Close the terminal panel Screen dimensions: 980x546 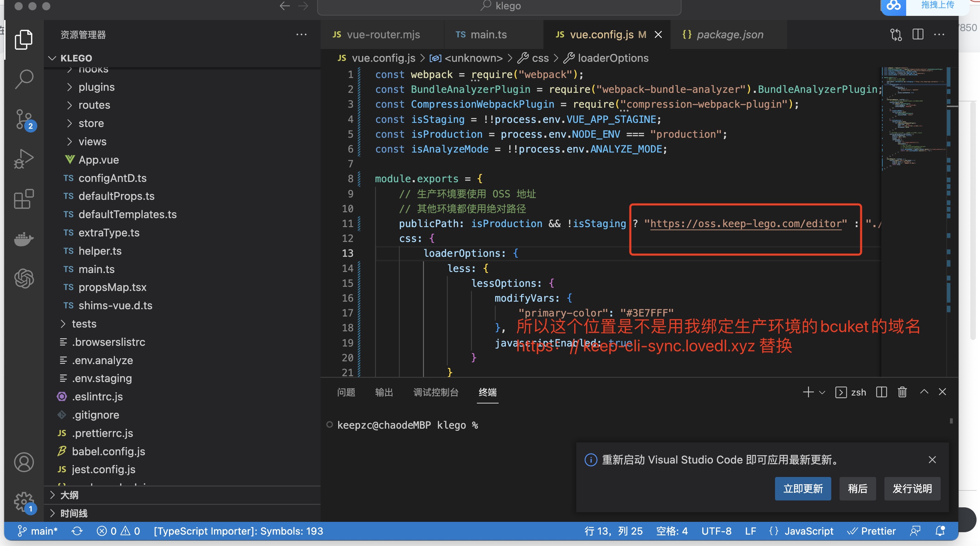click(x=942, y=392)
